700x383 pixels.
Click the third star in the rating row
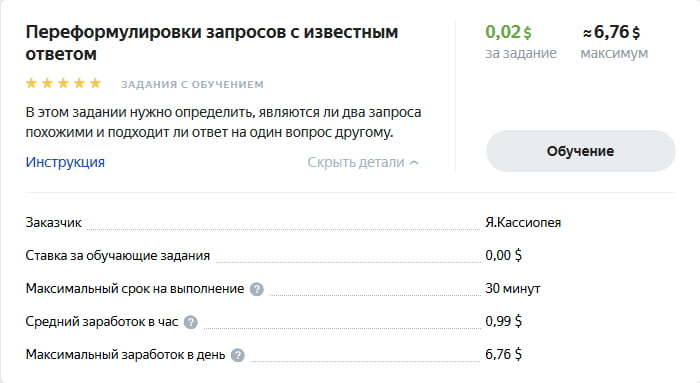63,83
